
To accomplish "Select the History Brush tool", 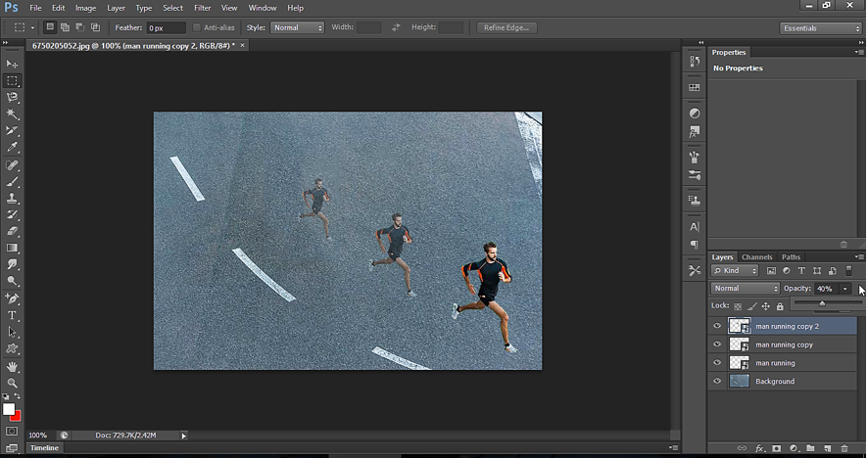I will 12,214.
